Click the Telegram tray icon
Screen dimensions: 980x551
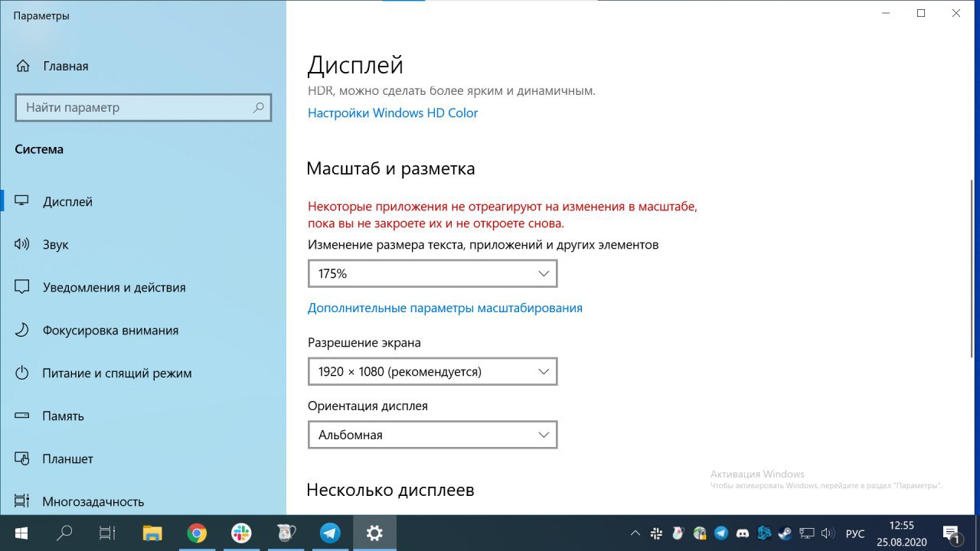coord(721,533)
